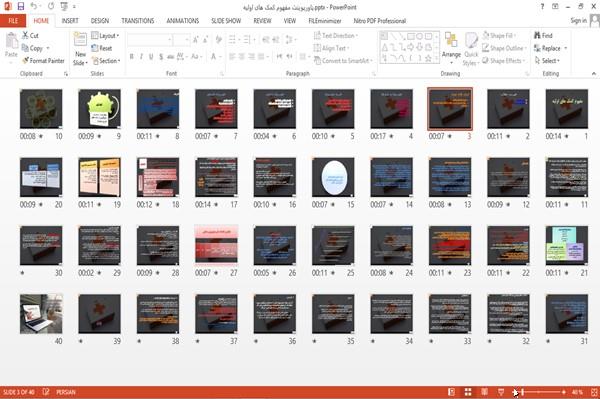
Task: Click the Format Painter brush icon
Action: 25,60
